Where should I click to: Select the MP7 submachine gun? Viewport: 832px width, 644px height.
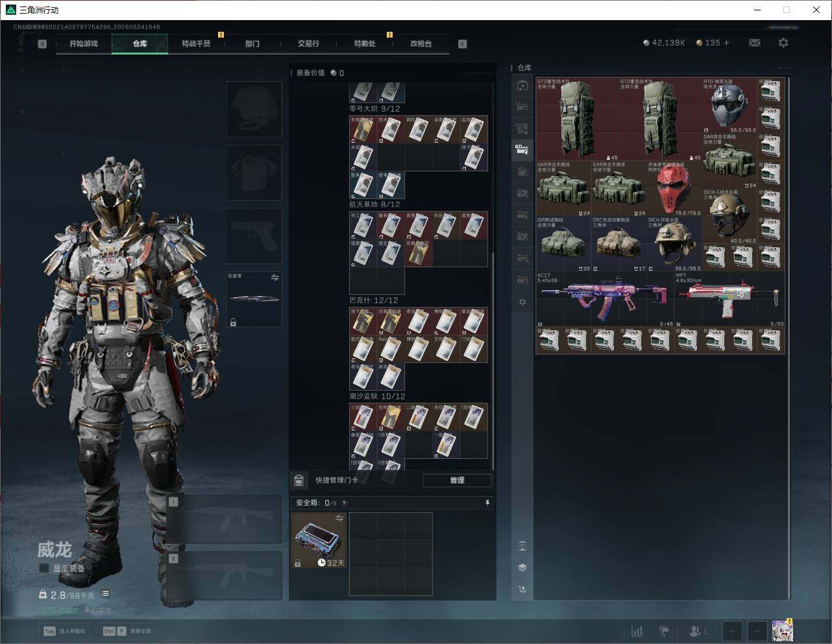(x=730, y=299)
